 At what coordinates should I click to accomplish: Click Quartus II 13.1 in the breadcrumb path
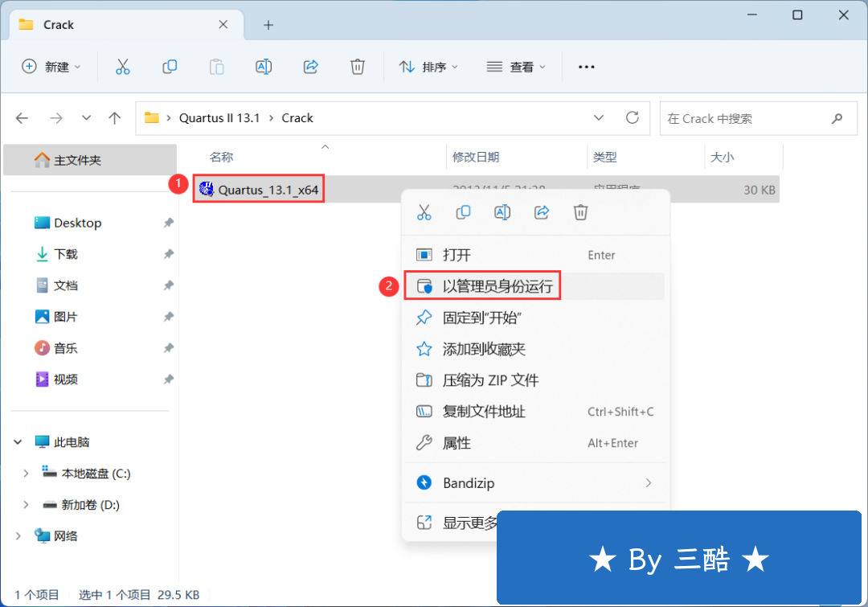pyautogui.click(x=219, y=118)
